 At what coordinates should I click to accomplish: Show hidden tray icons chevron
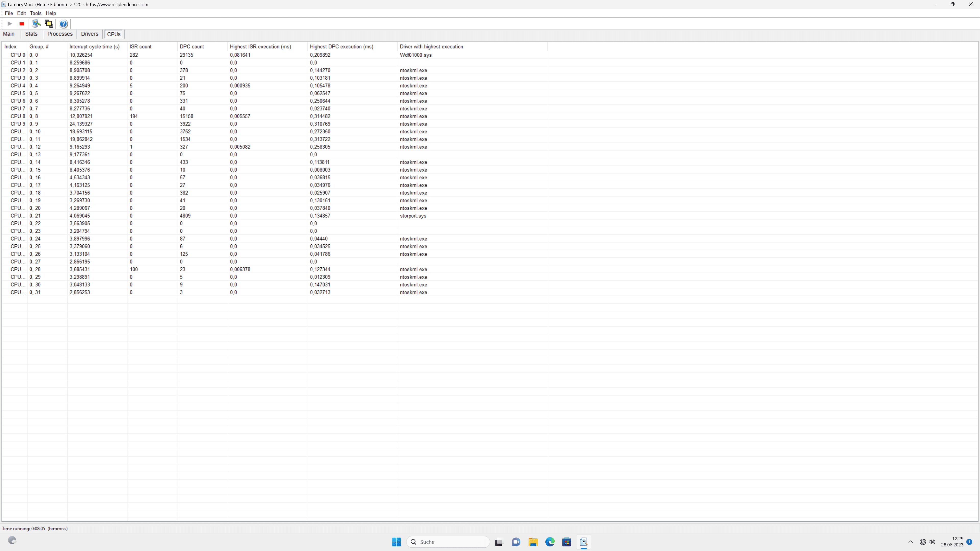910,542
